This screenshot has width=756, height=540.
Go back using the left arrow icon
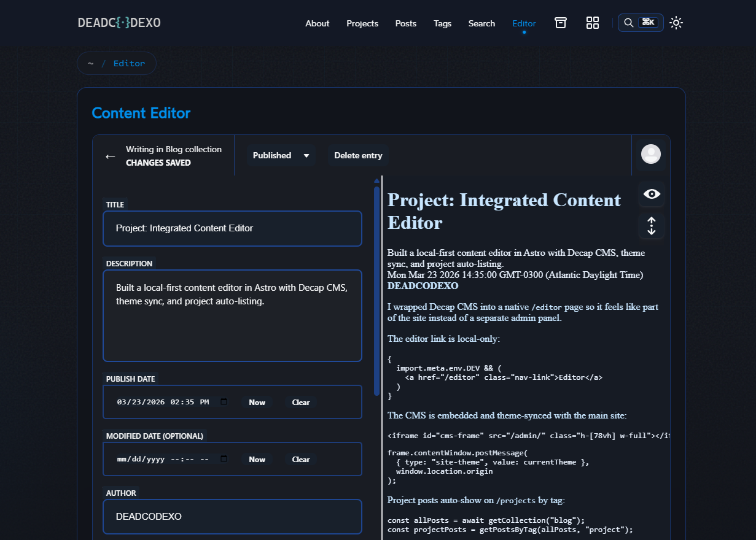coord(111,156)
